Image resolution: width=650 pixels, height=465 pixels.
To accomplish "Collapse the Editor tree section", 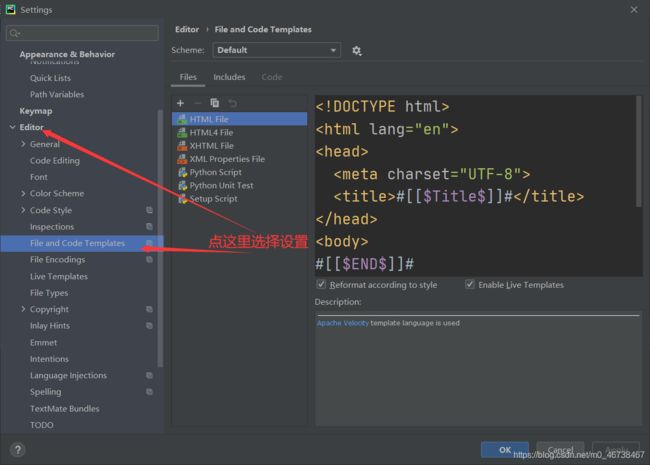I will click(x=12, y=128).
